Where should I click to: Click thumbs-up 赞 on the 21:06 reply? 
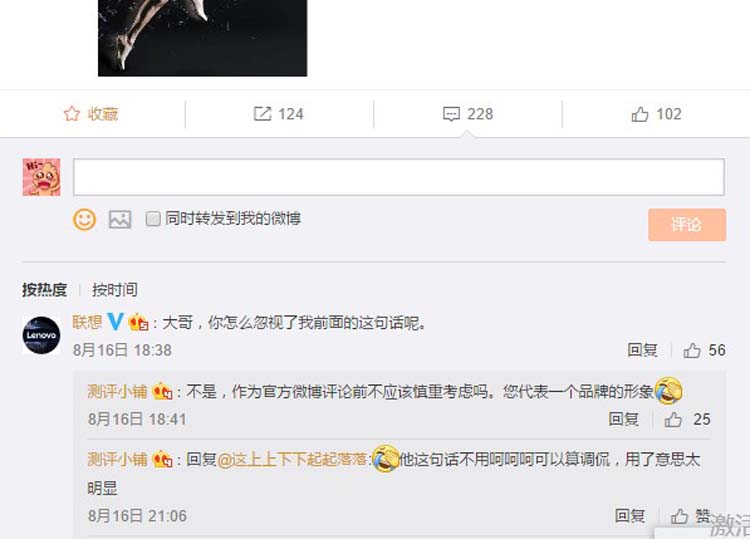pos(679,516)
